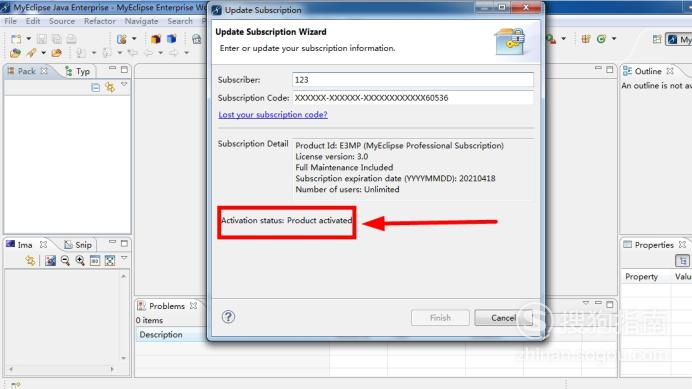The height and width of the screenshot is (389, 692).
Task: Click the Finish button
Action: 440,318
